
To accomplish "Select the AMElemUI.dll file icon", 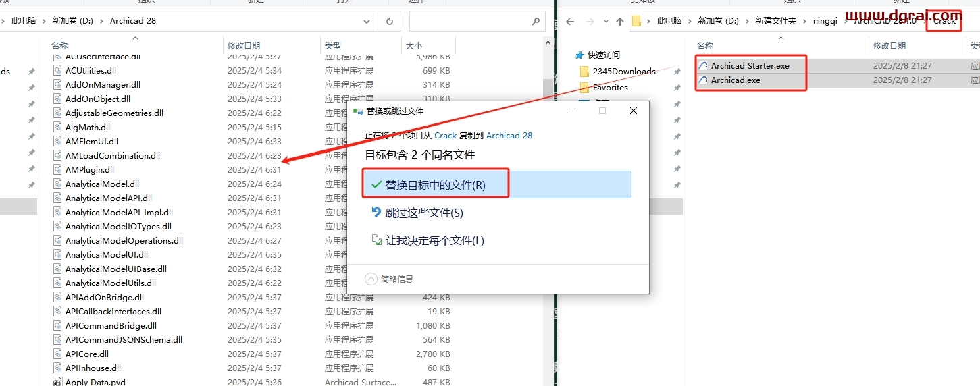I will point(58,141).
